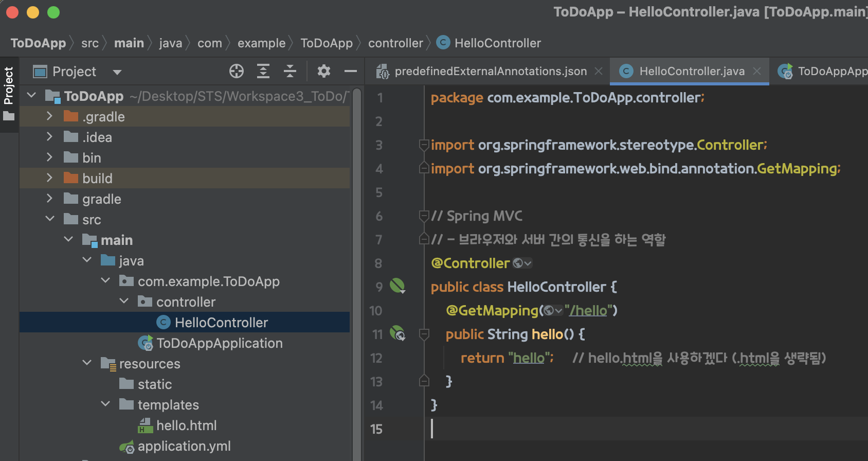This screenshot has width=868, height=461.
Task: Click the orange .gradle folder icon
Action: pyautogui.click(x=71, y=116)
